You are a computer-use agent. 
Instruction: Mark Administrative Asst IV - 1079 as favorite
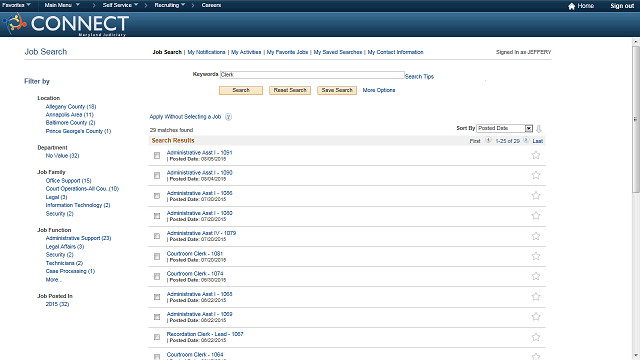point(536,236)
